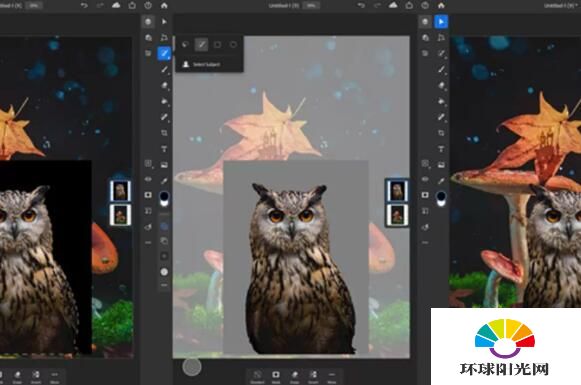Select the Eyedropper tool in right screen toolbar
The image size is (581, 385).
point(441,181)
